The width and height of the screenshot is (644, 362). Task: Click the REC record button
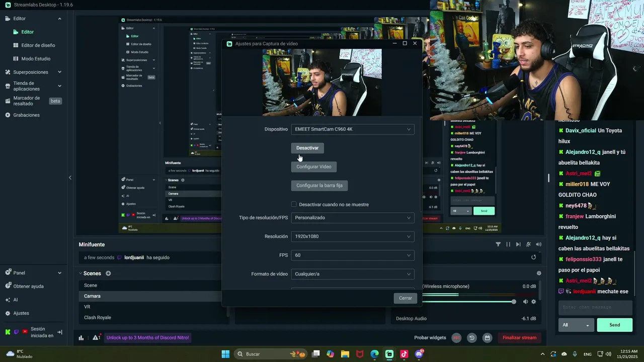point(456,338)
